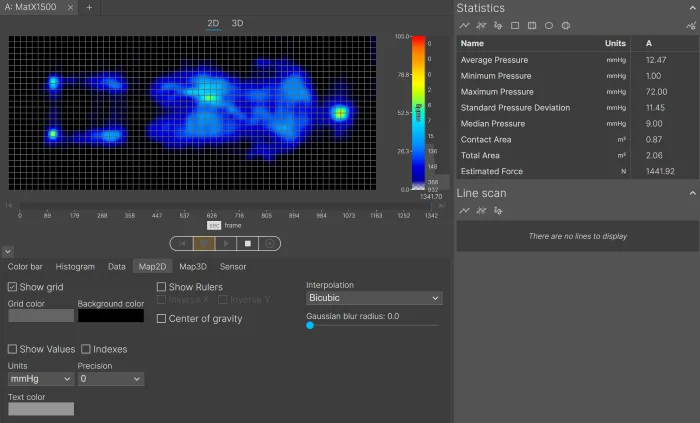The width and height of the screenshot is (700, 423).
Task: Click the 'frame' timeline unit label
Action: (232, 226)
